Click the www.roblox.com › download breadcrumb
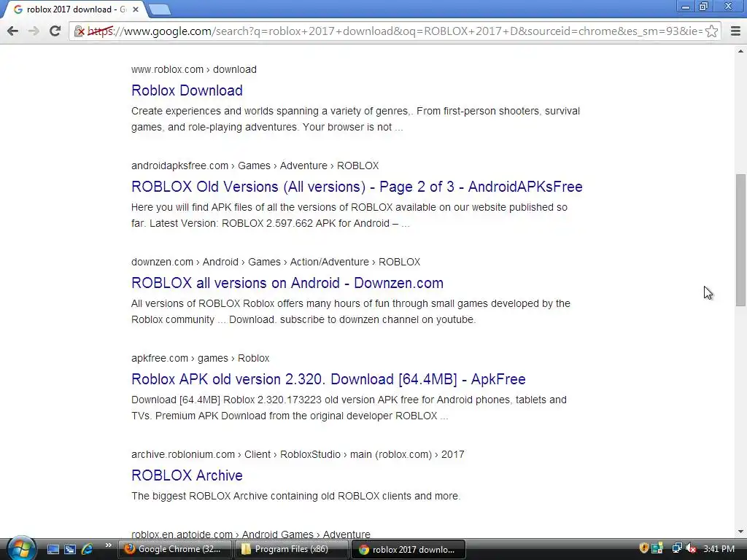 [194, 69]
